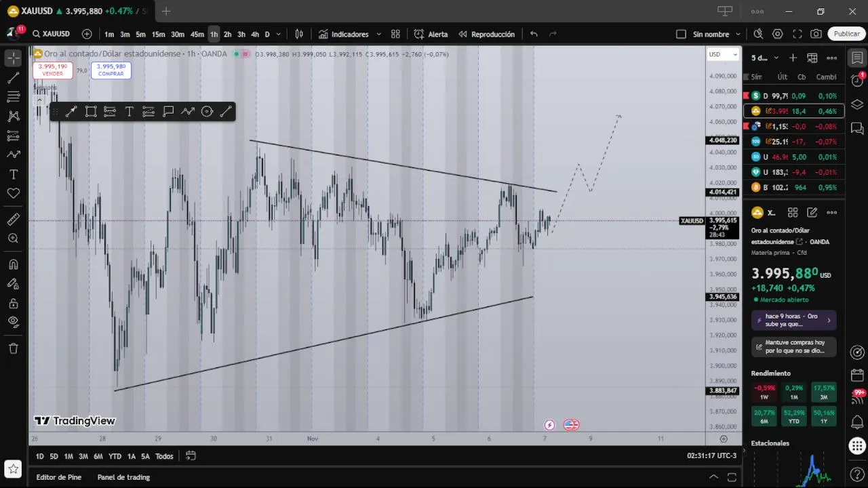Screen dimensions: 868x488
Task: Open the XAUUSD symbol search
Action: click(50, 34)
